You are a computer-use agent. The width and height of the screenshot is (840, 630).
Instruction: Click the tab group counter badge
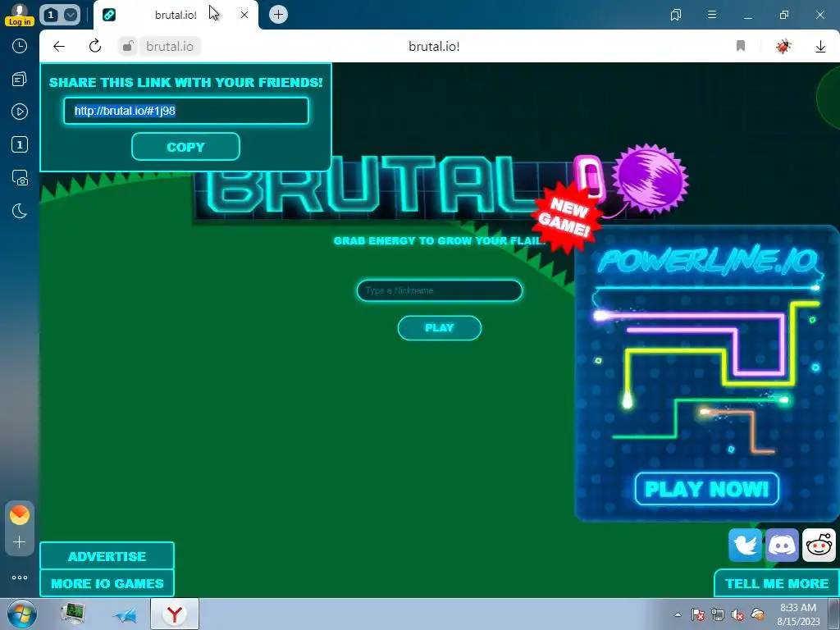pos(51,15)
